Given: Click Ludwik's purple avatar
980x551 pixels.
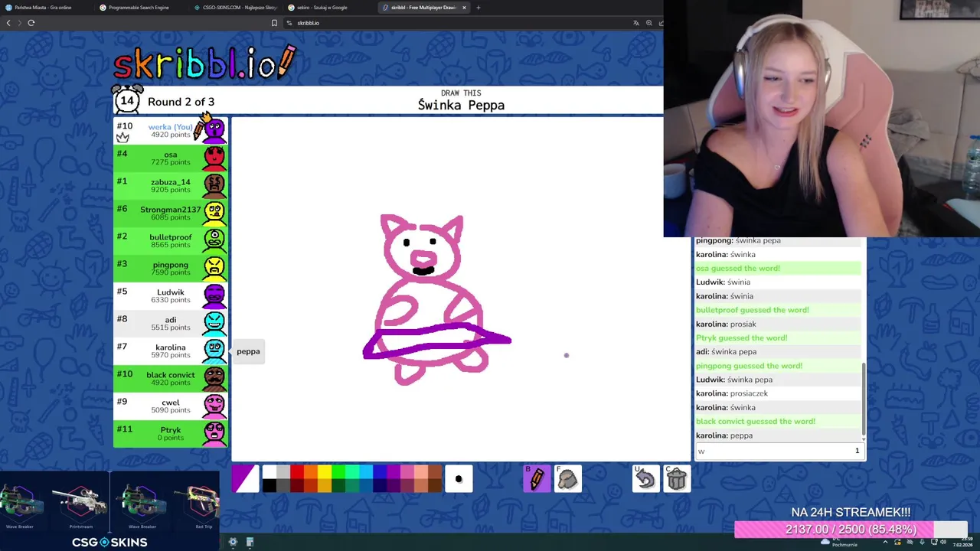Looking at the screenshot, I should point(214,295).
